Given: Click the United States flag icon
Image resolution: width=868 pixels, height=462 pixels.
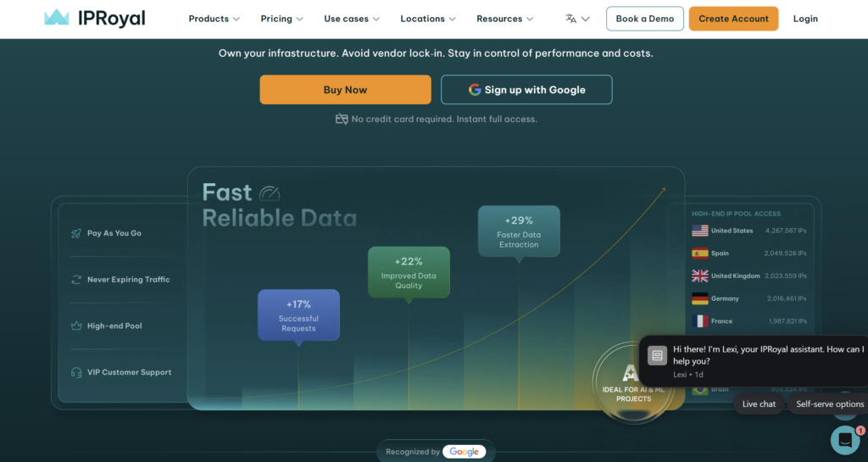Looking at the screenshot, I should 699,231.
